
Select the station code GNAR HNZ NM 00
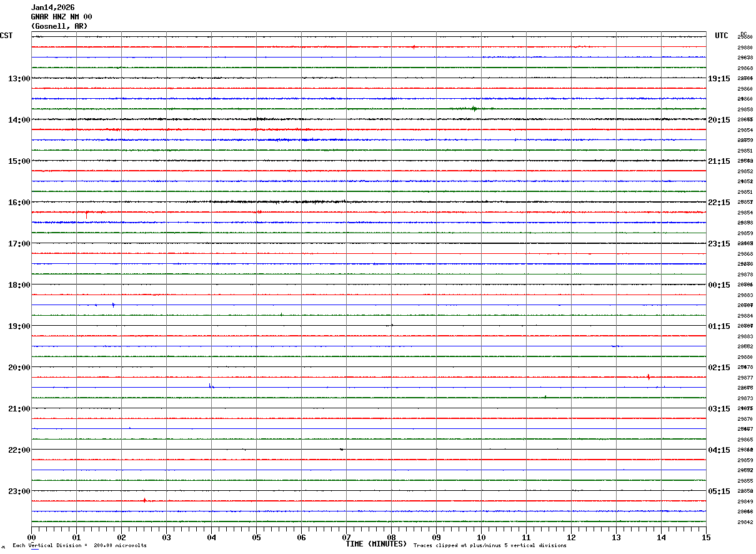click(x=61, y=17)
